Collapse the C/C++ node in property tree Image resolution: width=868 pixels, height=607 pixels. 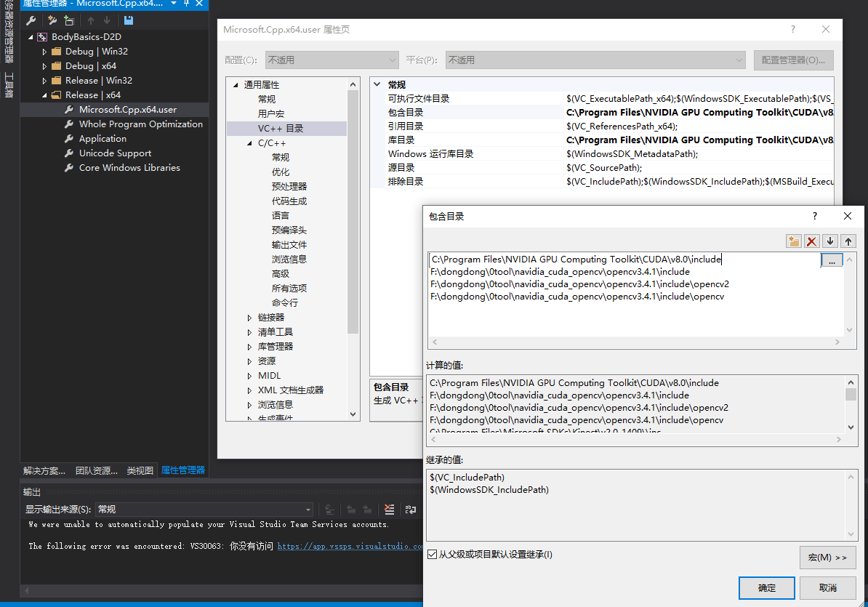coord(249,143)
